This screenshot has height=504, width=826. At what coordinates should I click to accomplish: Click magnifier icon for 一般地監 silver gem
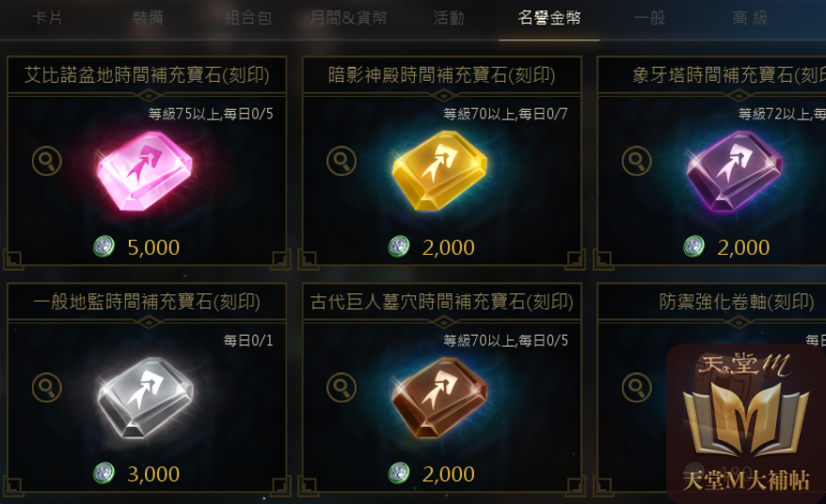click(x=47, y=387)
